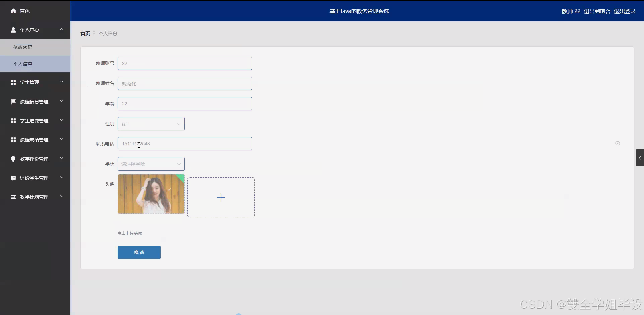Click 首页 in the breadcrumb
The height and width of the screenshot is (315, 644).
click(85, 33)
